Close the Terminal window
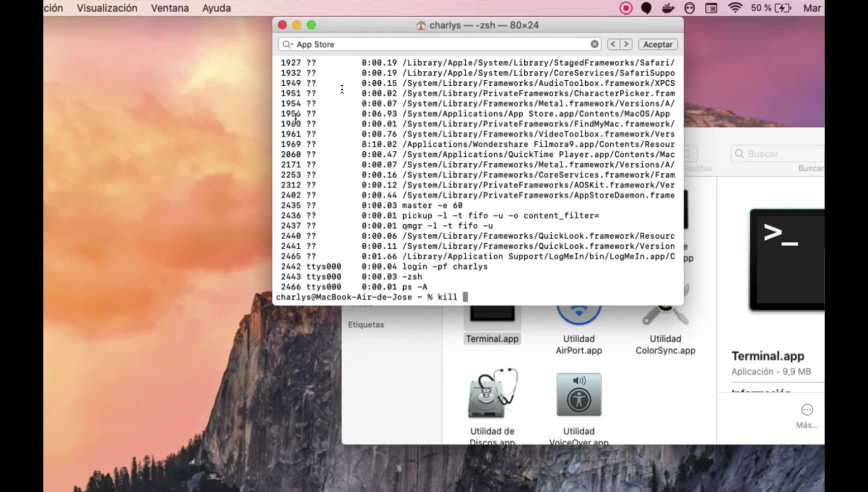Viewport: 868px width, 492px height. (x=282, y=25)
